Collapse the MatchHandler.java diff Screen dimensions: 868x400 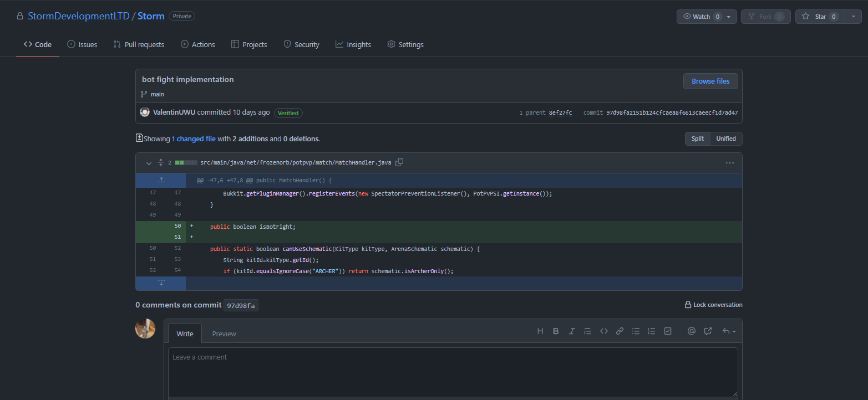tap(149, 163)
